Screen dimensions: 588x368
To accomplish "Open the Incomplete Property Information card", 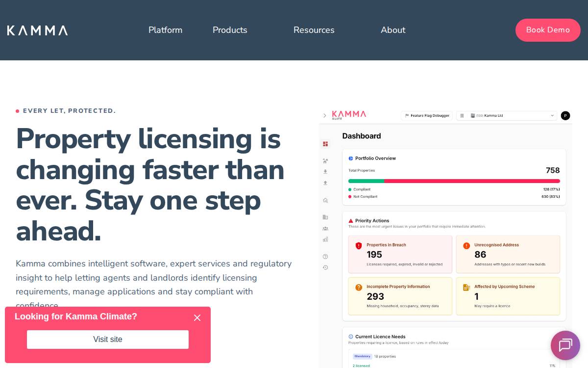I will [x=400, y=296].
